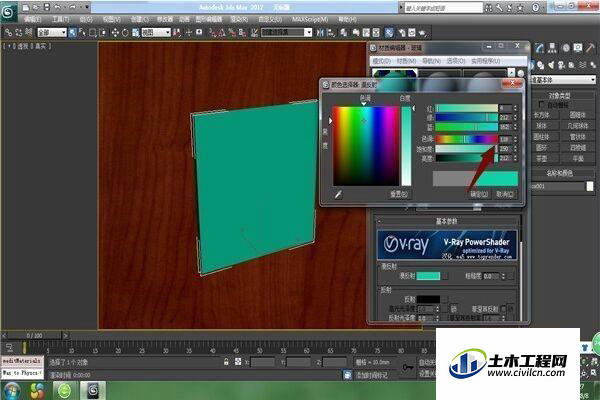Open the primitives category dropdown in command panel

pos(563,80)
